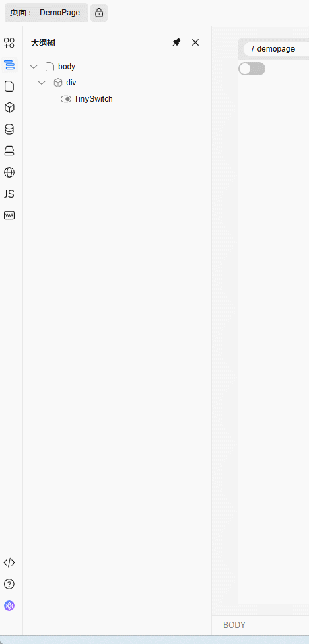Toggle the page lock icon
This screenshot has height=644, width=309.
[x=99, y=13]
